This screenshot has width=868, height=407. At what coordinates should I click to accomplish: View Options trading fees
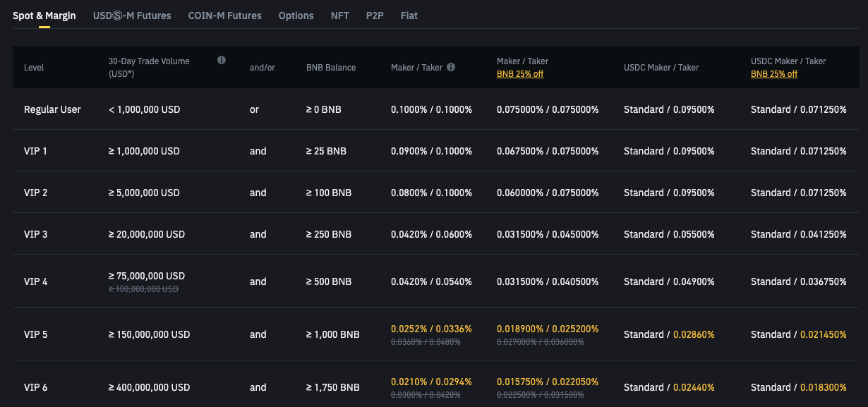296,15
